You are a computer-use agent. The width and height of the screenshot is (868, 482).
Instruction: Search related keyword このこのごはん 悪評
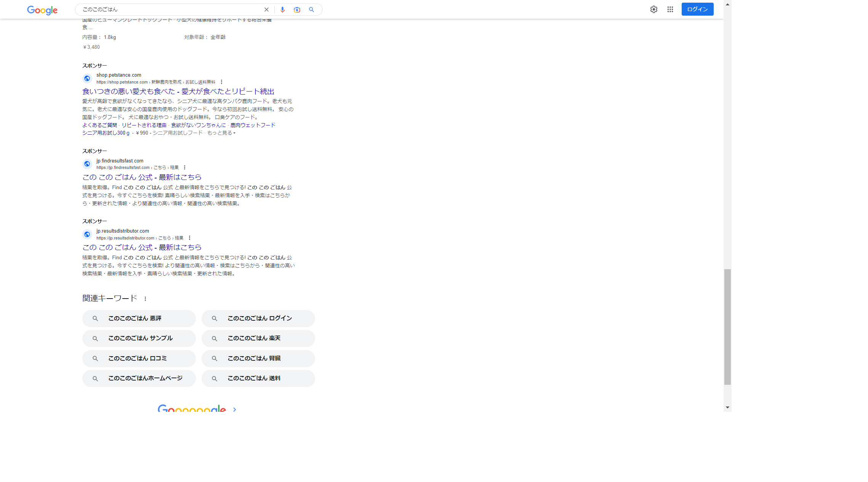(139, 318)
